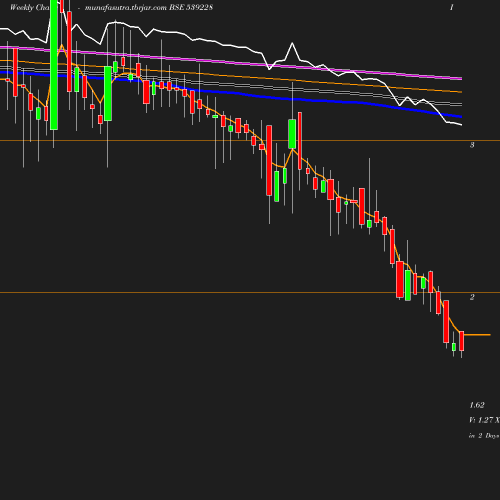Screen dimensions: 500x500
Task: Click the tall green candlestick at chart's left
Action: click(54, 65)
